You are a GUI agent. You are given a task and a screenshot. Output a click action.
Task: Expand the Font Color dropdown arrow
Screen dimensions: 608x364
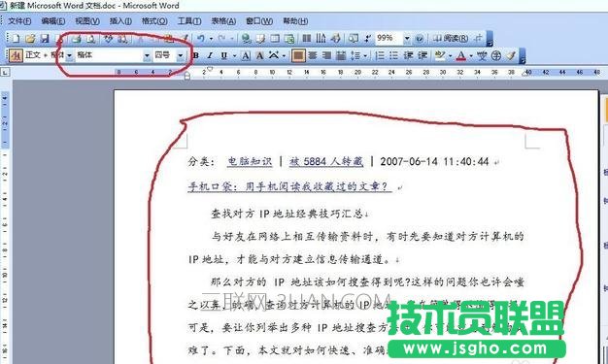tap(471, 56)
